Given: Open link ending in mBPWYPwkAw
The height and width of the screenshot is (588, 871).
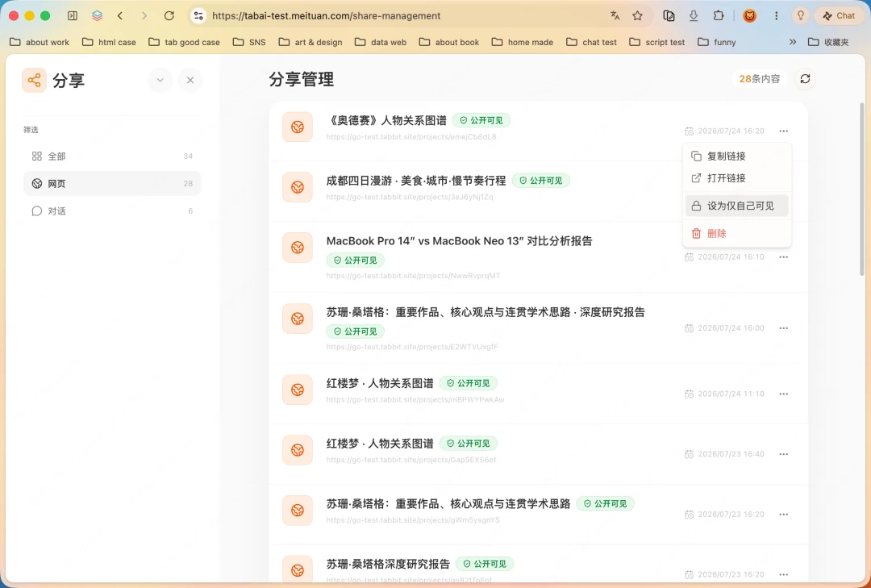Looking at the screenshot, I should 415,399.
